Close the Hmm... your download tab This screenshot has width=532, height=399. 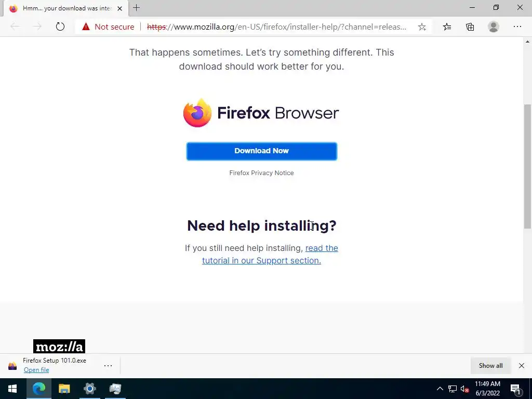coord(119,8)
